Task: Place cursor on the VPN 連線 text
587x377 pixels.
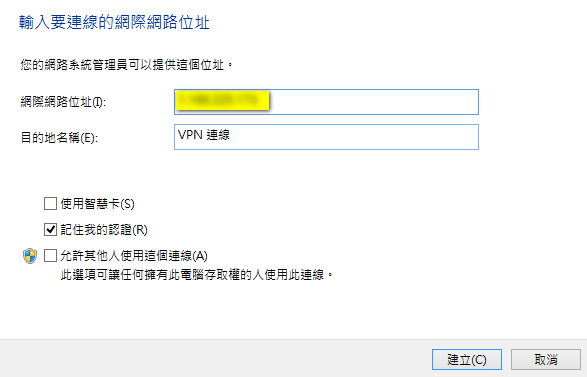Action: pos(204,135)
